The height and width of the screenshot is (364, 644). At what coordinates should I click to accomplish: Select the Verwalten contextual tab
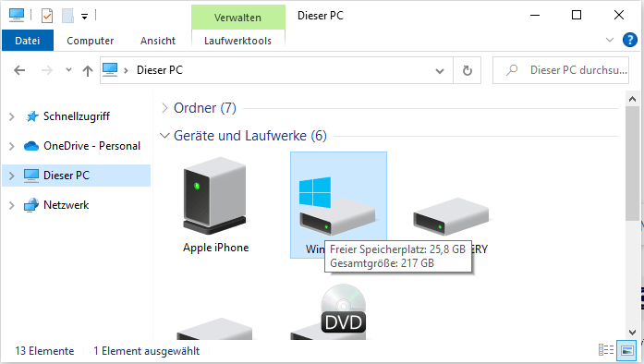coord(237,18)
